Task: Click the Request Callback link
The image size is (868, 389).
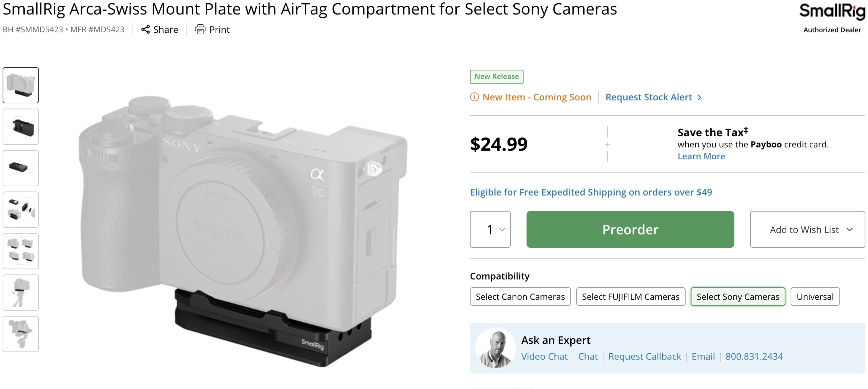Action: pos(644,356)
